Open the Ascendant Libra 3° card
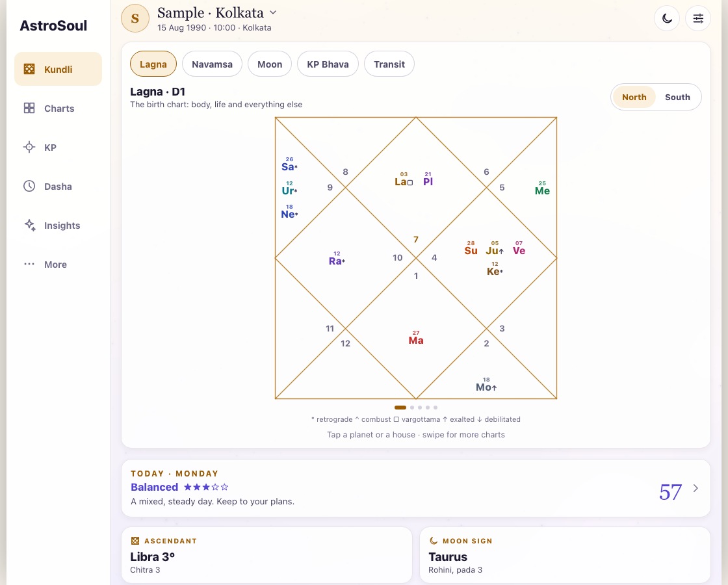 point(266,555)
